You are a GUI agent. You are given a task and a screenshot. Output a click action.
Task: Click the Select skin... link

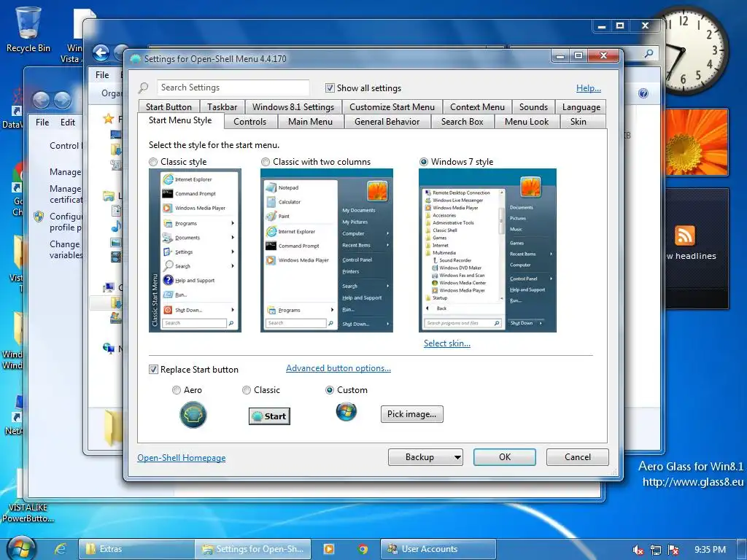(x=447, y=343)
